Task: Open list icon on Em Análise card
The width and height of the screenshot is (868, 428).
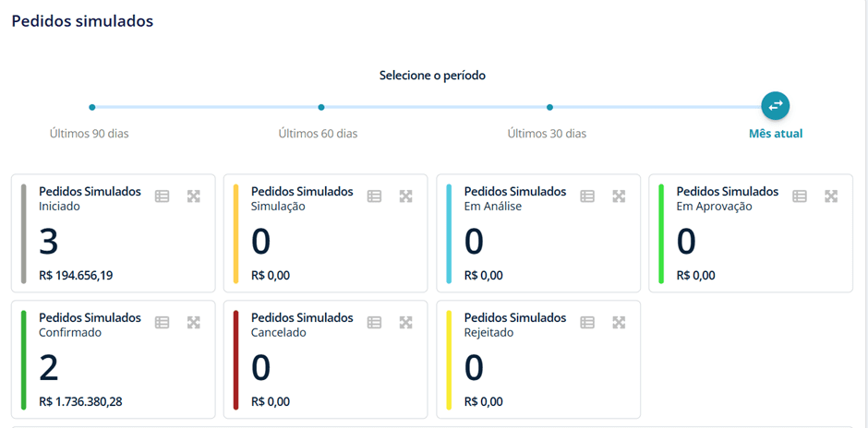Action: coord(587,196)
